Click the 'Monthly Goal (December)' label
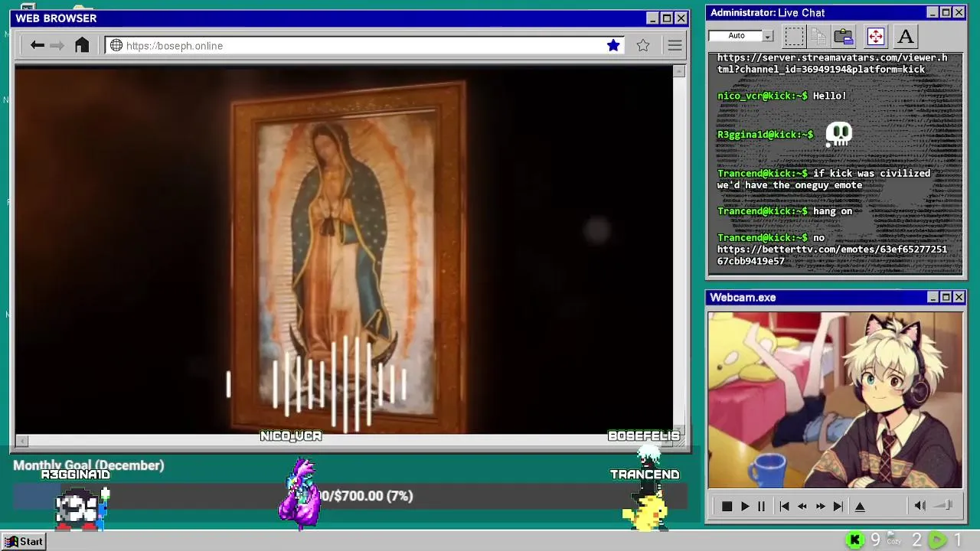Image resolution: width=980 pixels, height=551 pixels. [89, 465]
